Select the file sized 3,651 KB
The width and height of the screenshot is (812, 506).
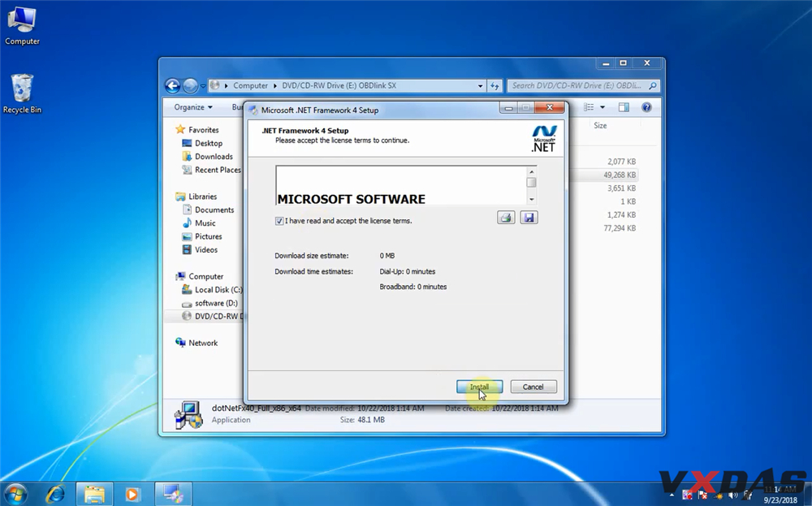(x=621, y=188)
